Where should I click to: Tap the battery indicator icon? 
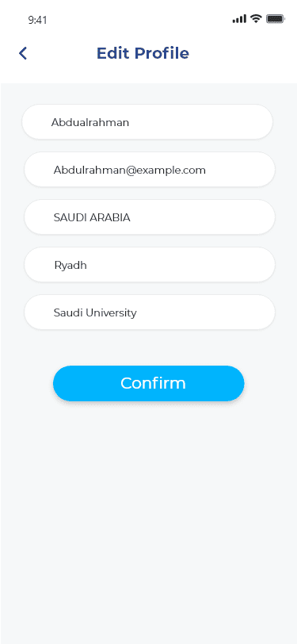(276, 19)
